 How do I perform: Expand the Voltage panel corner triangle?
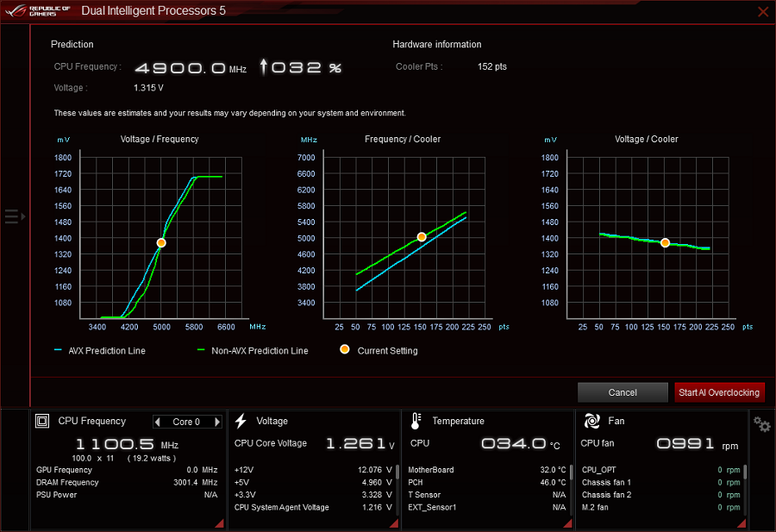[394, 523]
